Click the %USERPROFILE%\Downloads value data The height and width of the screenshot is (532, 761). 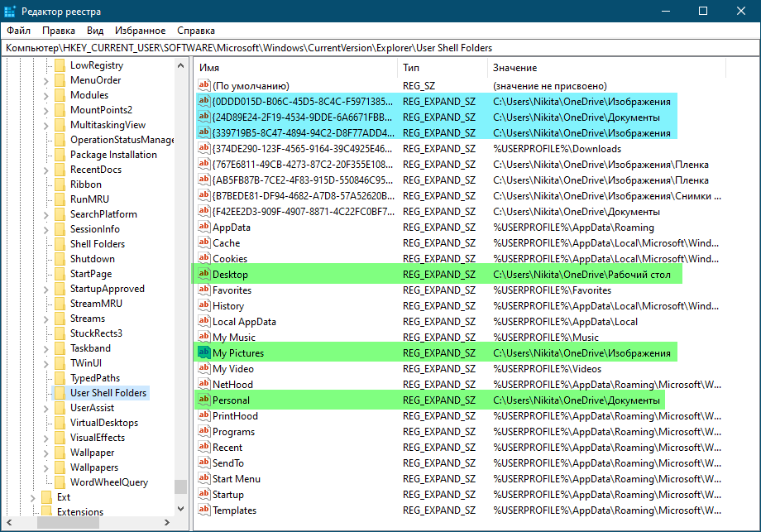(558, 149)
